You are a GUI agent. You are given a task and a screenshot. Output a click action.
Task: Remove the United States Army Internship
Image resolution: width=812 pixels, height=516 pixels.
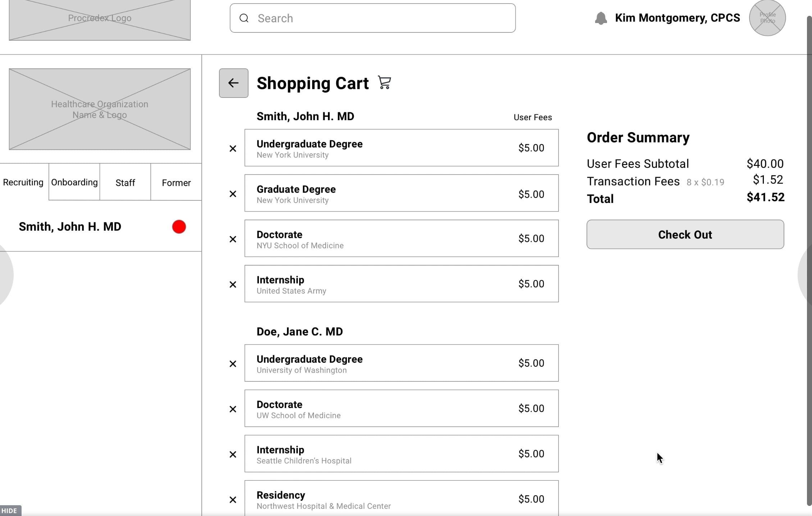(233, 285)
